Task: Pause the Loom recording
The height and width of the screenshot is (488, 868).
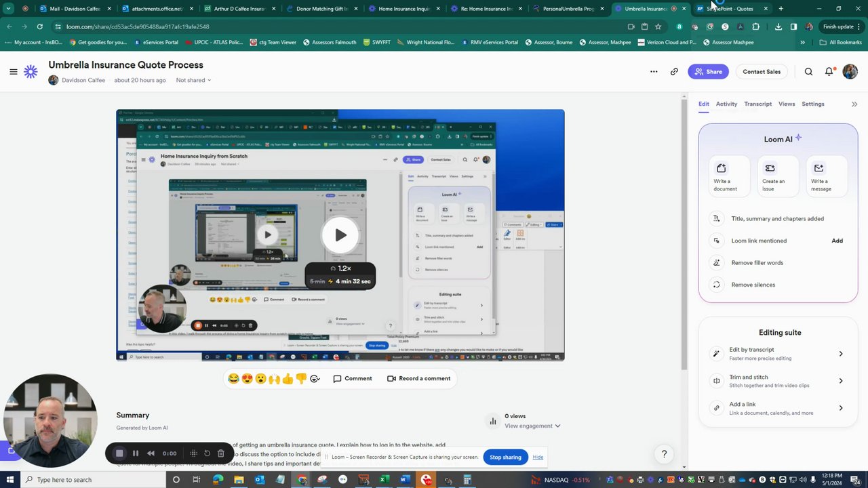Action: pyautogui.click(x=136, y=453)
